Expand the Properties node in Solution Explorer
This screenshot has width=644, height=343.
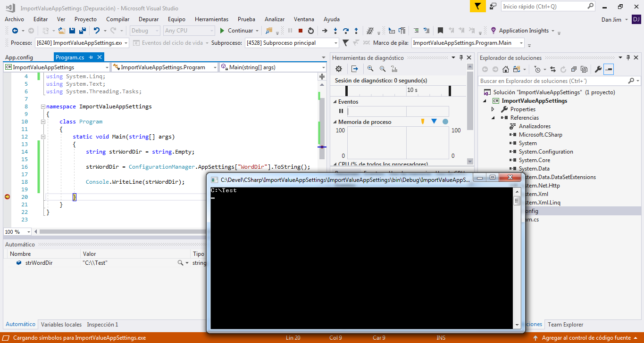(493, 109)
